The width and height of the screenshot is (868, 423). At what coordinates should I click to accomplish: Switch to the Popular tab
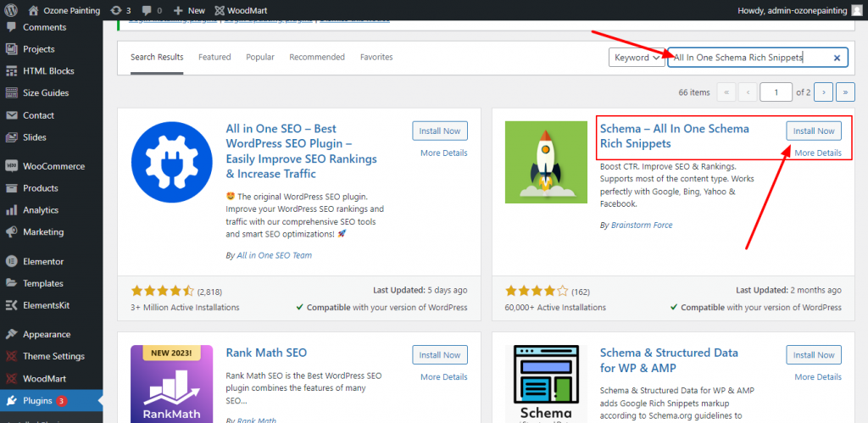pos(260,57)
